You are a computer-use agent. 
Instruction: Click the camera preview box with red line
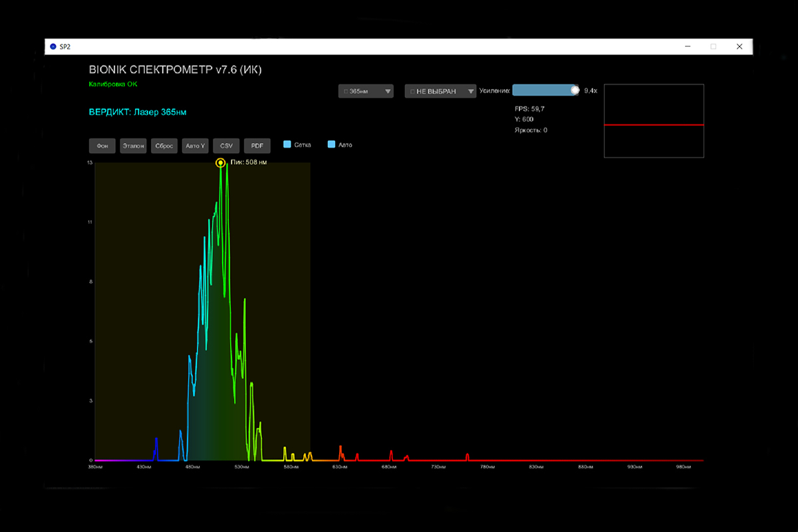(x=654, y=121)
